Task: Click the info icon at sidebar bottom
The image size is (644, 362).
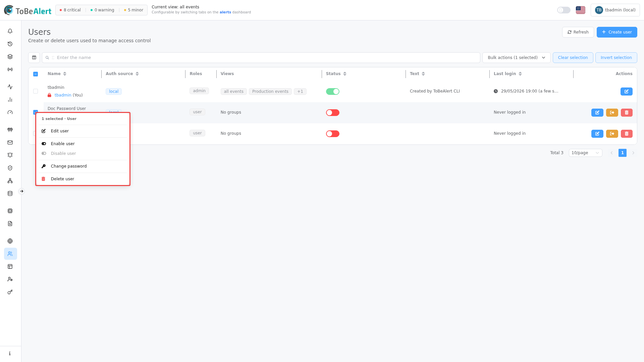Action: pos(10,353)
